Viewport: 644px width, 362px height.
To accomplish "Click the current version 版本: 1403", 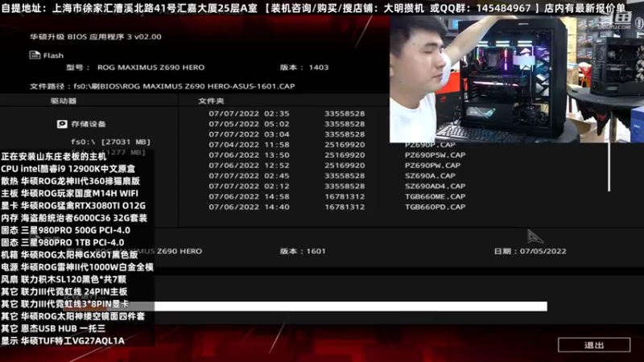I will [304, 68].
